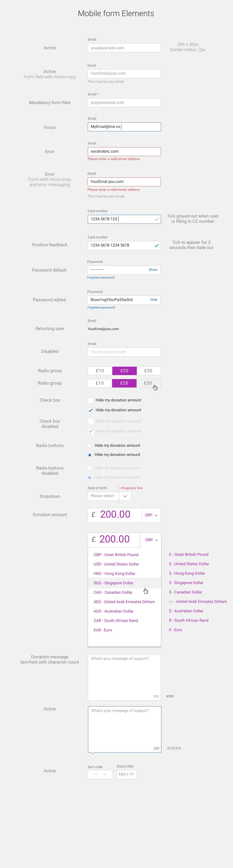Click green tick in card number field
The width and height of the screenshot is (233, 868).
click(x=156, y=246)
